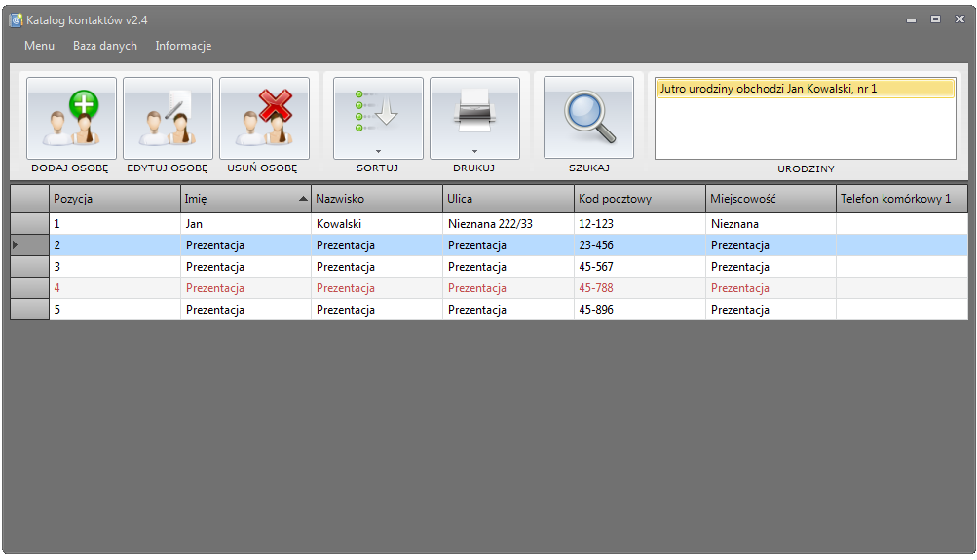Open the Baza danych menu
977x560 pixels.
(104, 46)
